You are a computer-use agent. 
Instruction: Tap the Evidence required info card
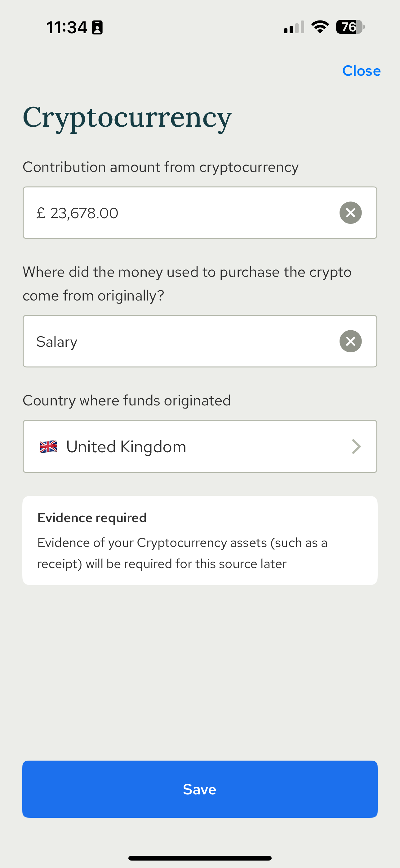pyautogui.click(x=200, y=540)
